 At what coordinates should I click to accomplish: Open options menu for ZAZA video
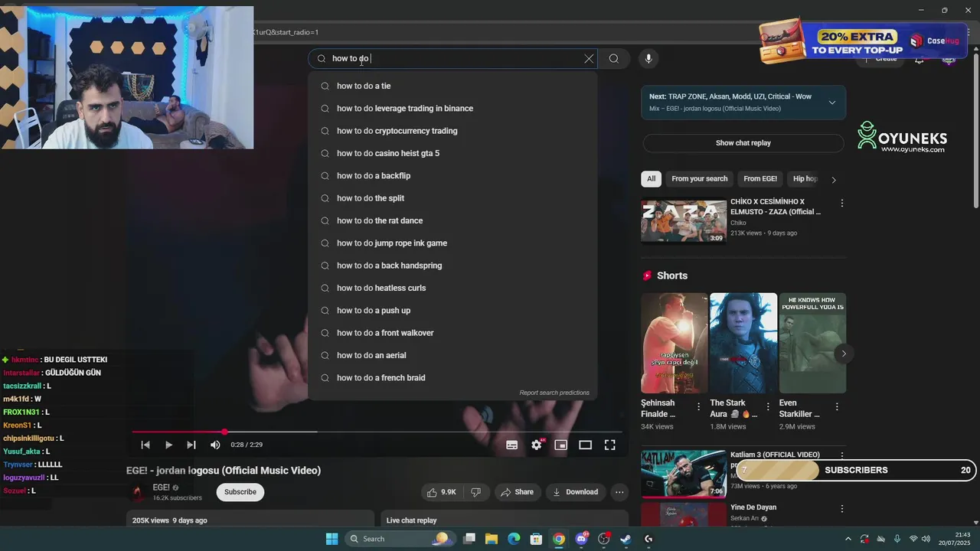coord(842,204)
